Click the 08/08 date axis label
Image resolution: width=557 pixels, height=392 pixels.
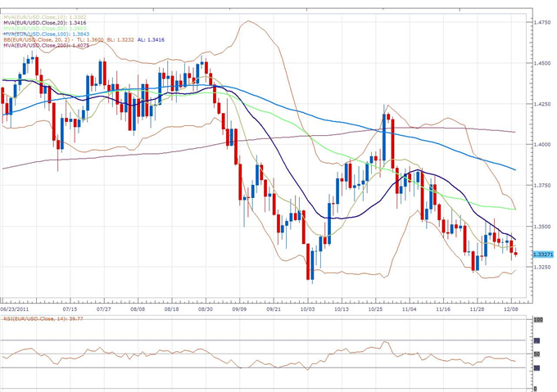tap(138, 309)
